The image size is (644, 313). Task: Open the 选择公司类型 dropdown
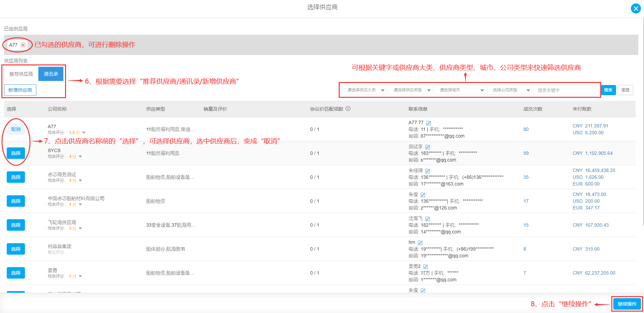click(x=510, y=90)
